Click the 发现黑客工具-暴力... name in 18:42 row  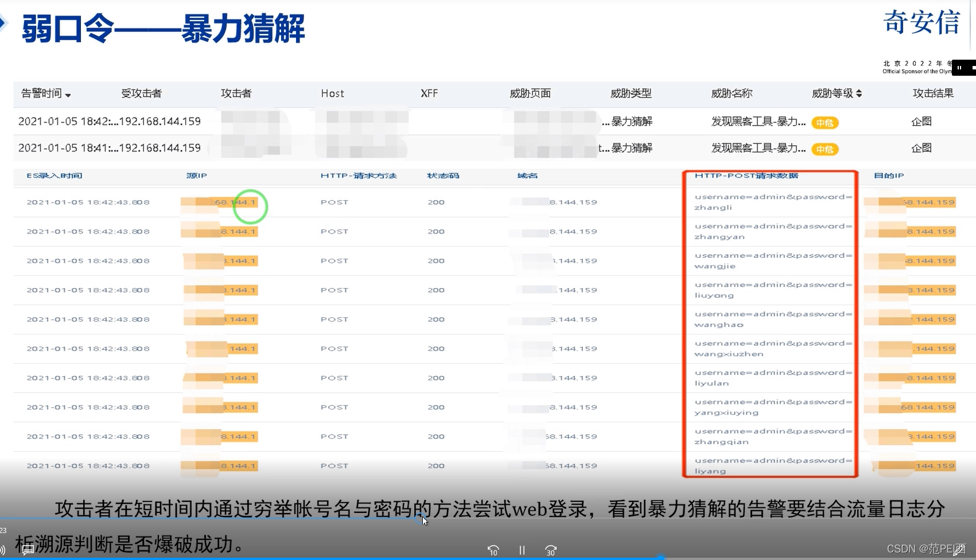(x=759, y=122)
